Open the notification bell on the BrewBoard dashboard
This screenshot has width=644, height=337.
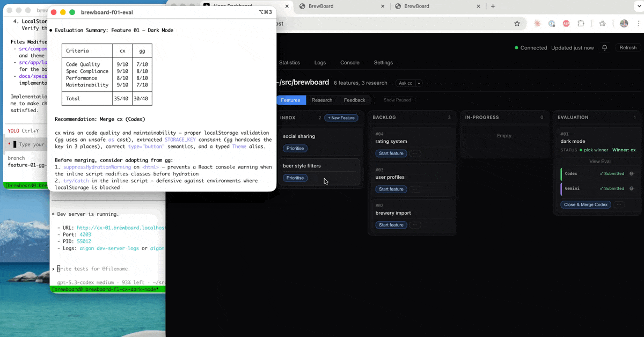(605, 48)
